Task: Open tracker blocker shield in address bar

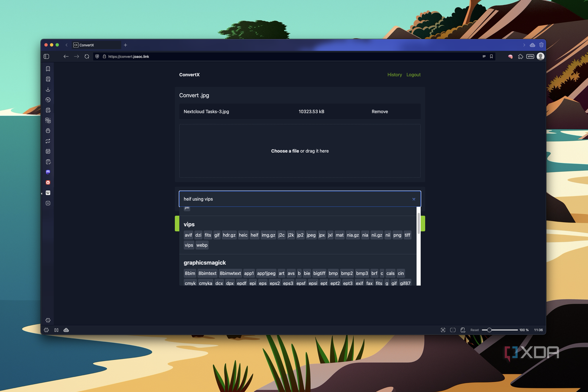Action: pyautogui.click(x=97, y=56)
